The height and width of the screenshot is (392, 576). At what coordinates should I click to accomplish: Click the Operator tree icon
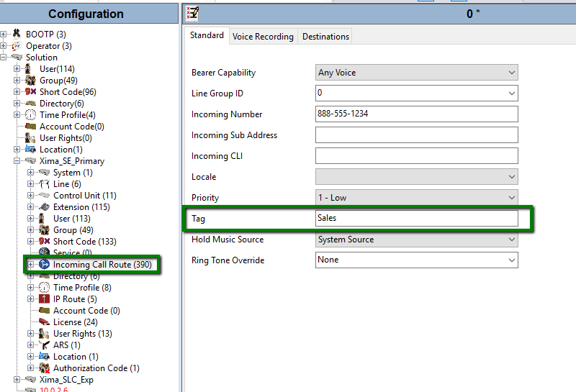pyautogui.click(x=17, y=45)
